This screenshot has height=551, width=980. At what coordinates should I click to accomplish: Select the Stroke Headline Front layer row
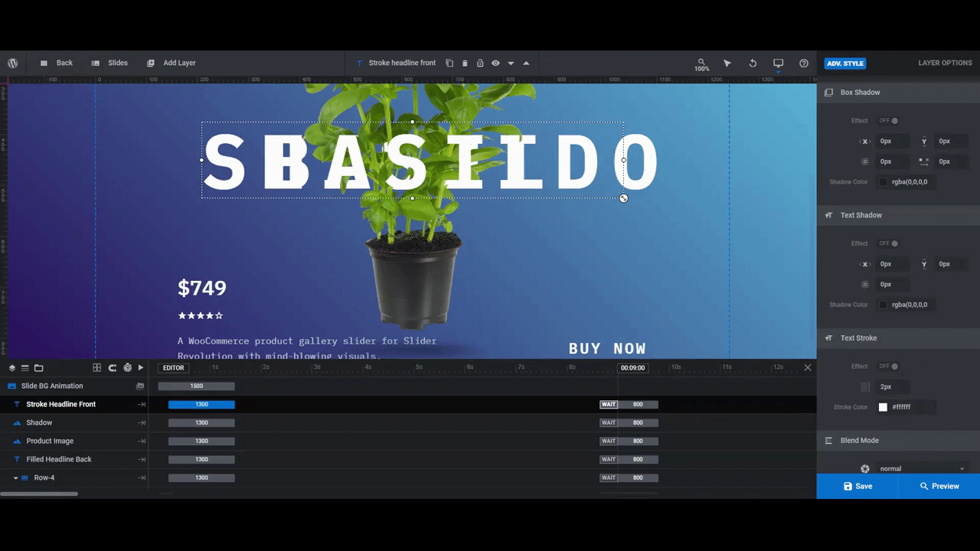(x=74, y=404)
